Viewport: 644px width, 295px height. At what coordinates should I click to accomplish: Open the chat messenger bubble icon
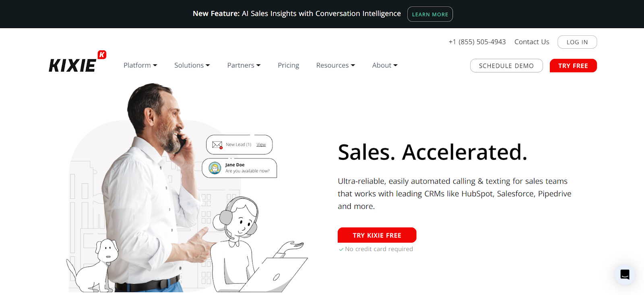pyautogui.click(x=625, y=274)
